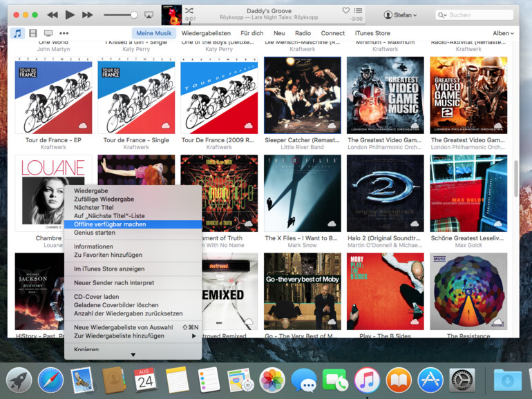Click the album grid vertical scrollbar
The width and height of the screenshot is (532, 399).
tap(516, 179)
